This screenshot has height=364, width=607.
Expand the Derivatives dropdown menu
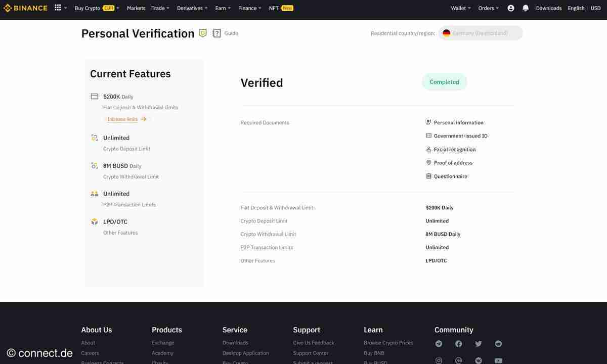pyautogui.click(x=192, y=8)
